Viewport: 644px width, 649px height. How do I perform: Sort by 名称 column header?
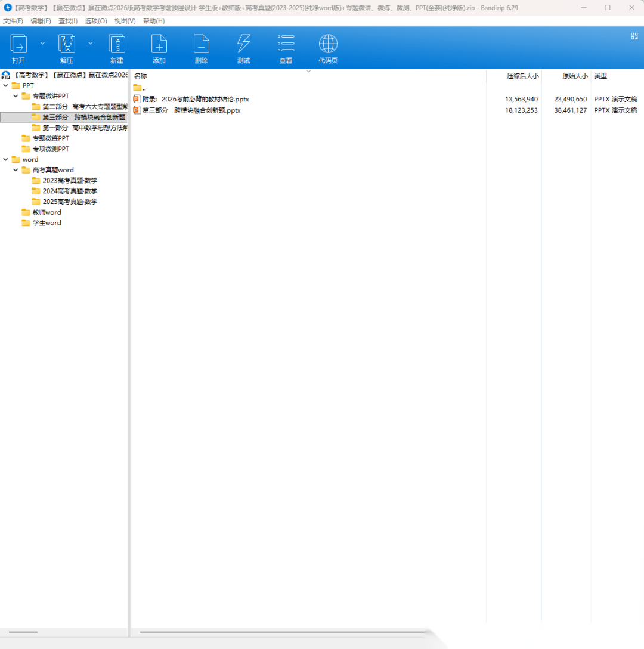tap(141, 76)
